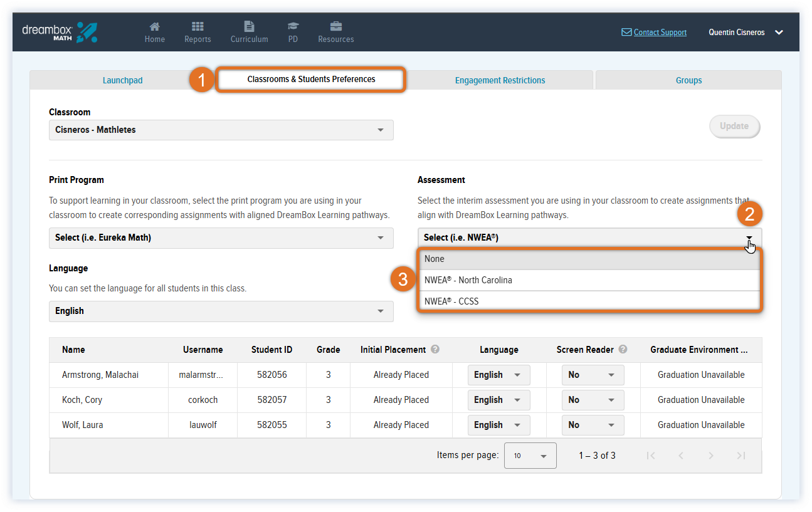Open the Reports grid icon

click(x=198, y=26)
